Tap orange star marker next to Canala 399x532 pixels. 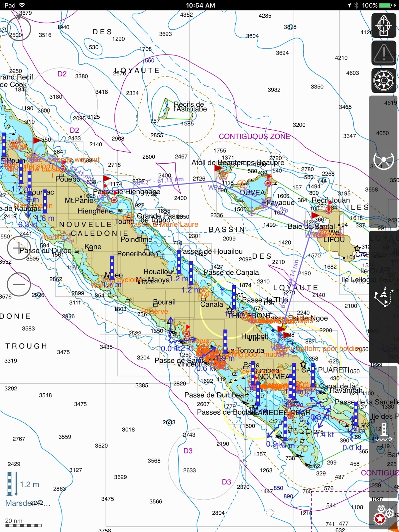(203, 294)
